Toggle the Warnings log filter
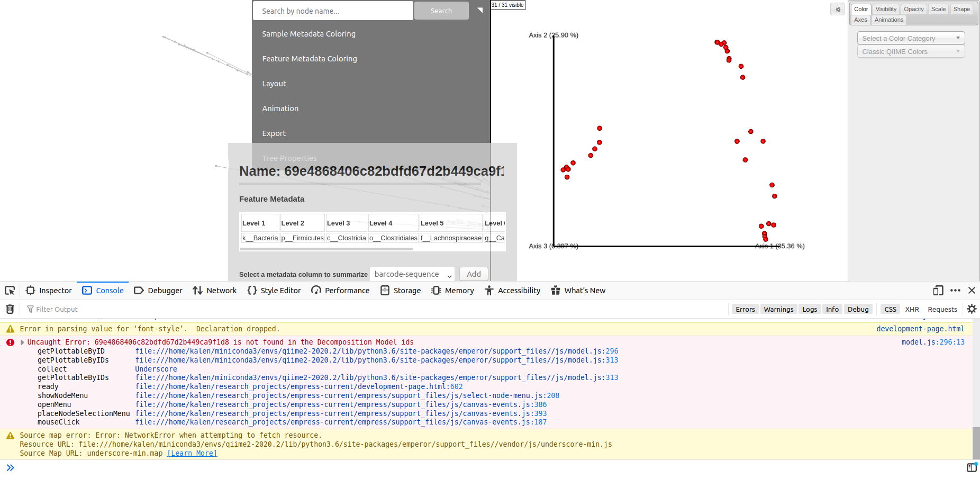The height and width of the screenshot is (488, 980). [x=778, y=309]
